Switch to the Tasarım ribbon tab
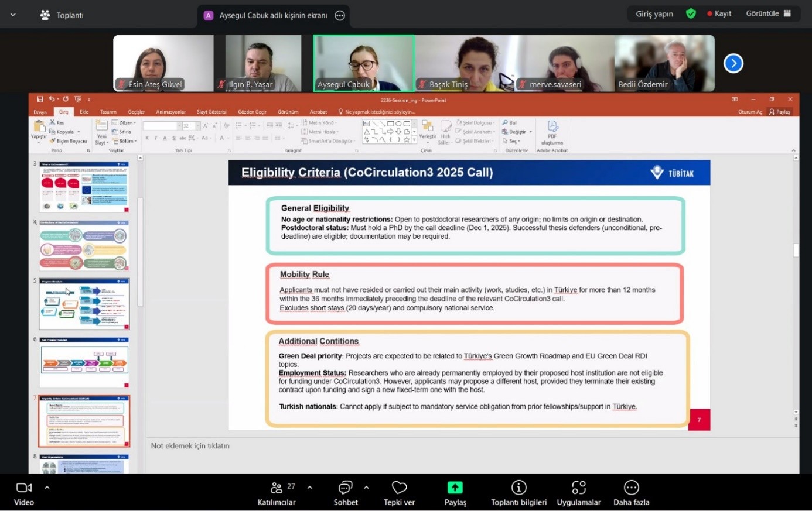The height and width of the screenshot is (511, 812). (108, 112)
